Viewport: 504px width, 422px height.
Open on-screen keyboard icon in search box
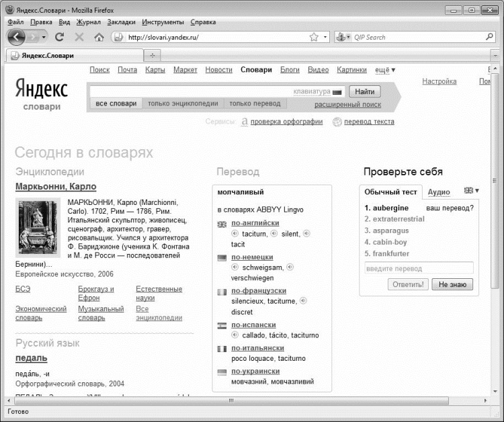(x=337, y=92)
